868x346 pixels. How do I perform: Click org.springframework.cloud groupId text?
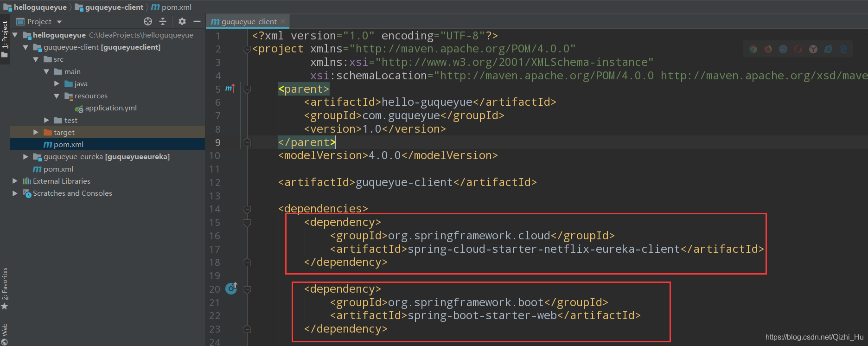469,236
